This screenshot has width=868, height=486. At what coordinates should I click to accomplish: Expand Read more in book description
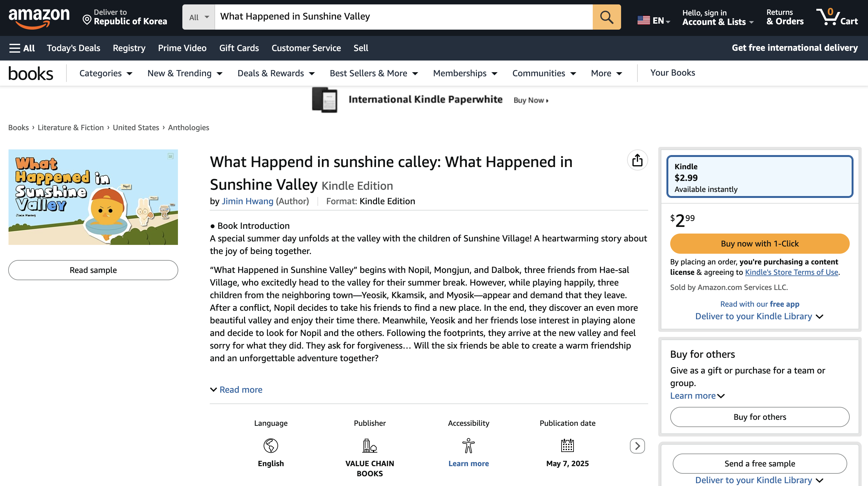click(x=236, y=390)
